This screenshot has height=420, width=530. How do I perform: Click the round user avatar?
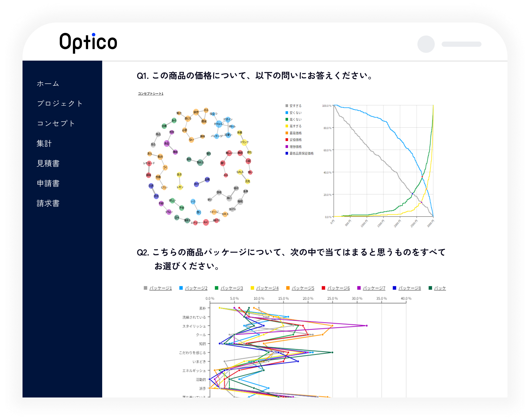click(x=426, y=44)
